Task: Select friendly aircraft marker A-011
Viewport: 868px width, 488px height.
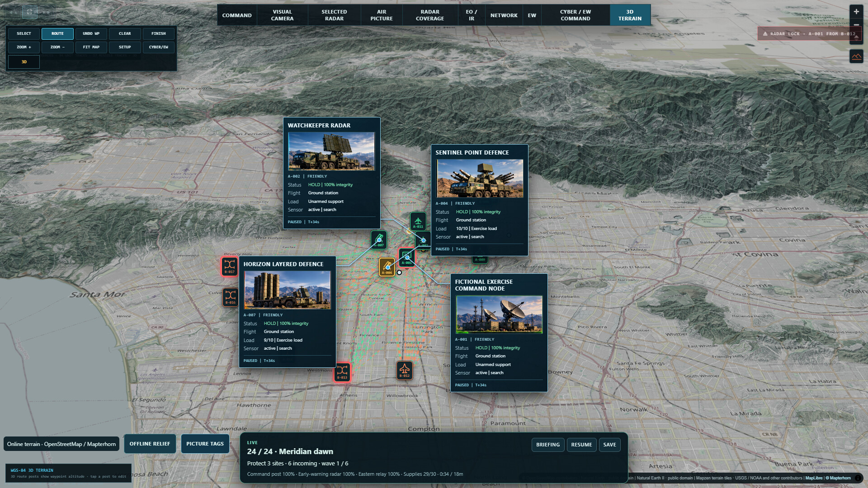Action: coord(418,221)
